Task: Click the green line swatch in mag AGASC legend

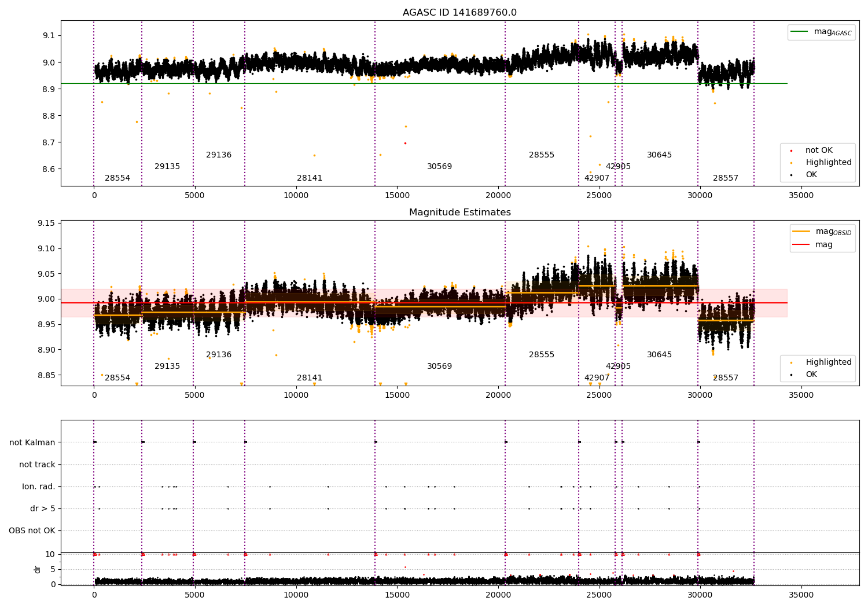Action: click(800, 32)
